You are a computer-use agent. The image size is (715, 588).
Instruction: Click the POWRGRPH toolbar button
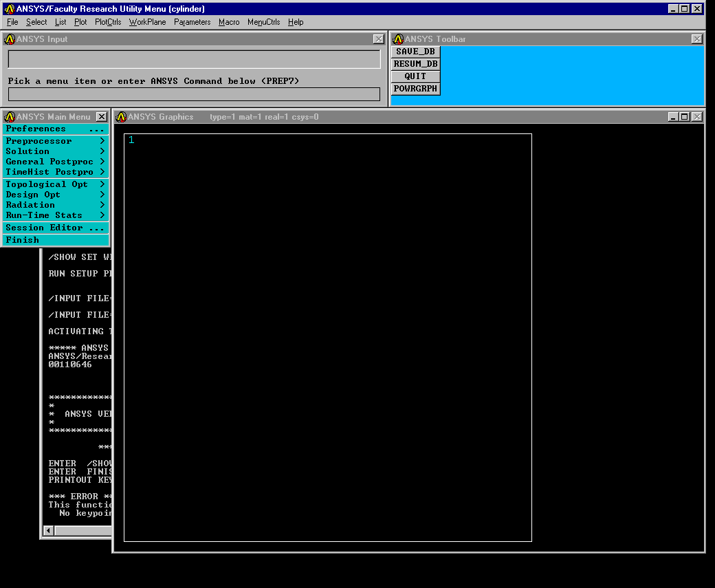(x=415, y=89)
